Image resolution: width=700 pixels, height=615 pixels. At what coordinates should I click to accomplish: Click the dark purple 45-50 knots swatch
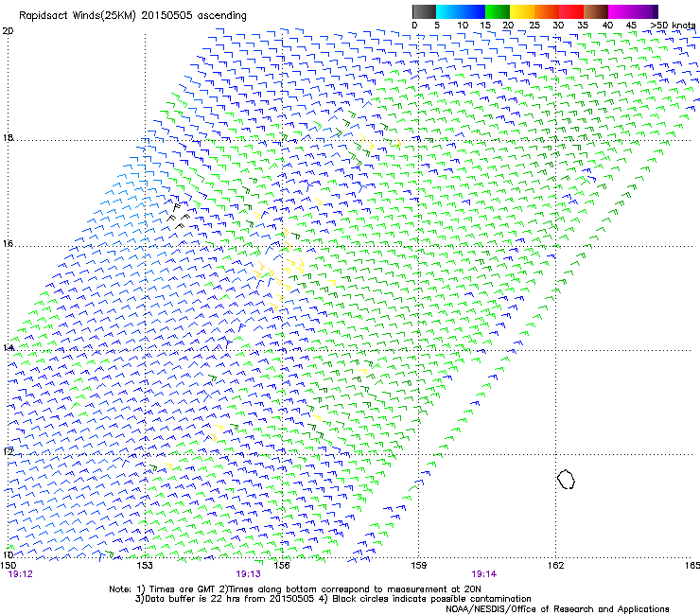pos(645,11)
